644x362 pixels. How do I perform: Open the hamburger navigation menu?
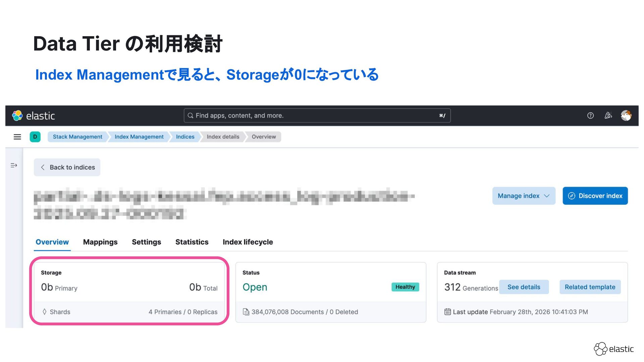(x=17, y=137)
